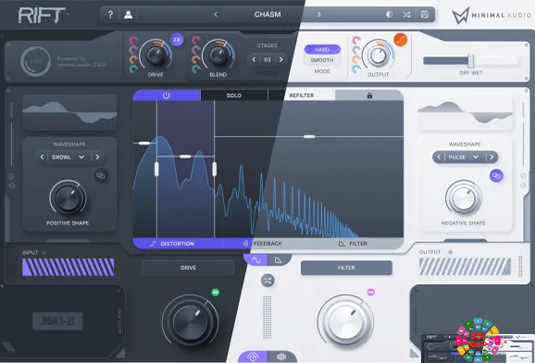Click green badge near large Drive knob
Viewport: 535px width, 363px height.
point(215,292)
